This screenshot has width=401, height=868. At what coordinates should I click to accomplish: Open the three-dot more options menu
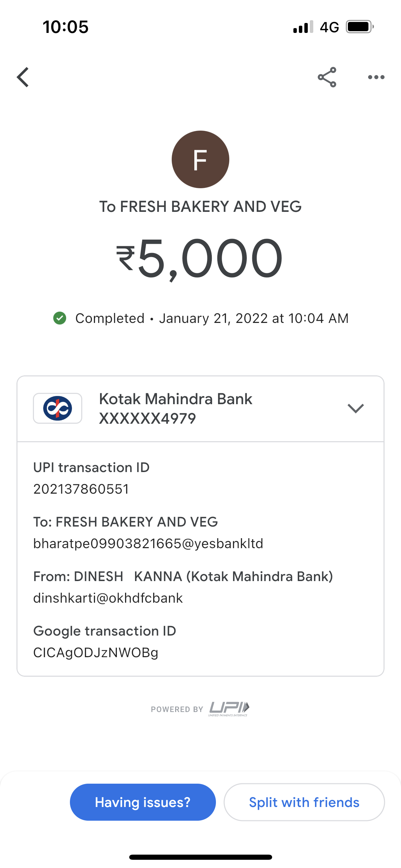tap(376, 77)
